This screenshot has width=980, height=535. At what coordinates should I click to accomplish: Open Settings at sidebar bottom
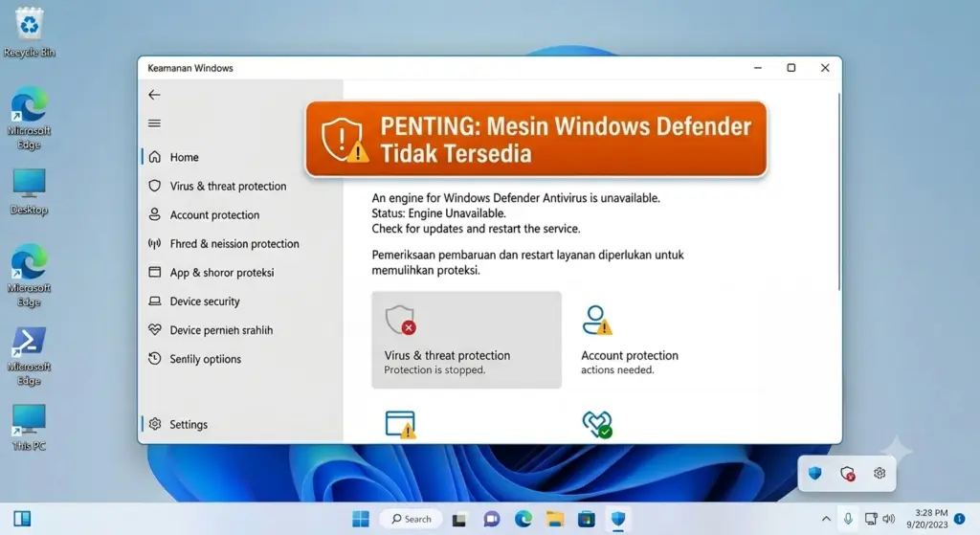pos(189,424)
